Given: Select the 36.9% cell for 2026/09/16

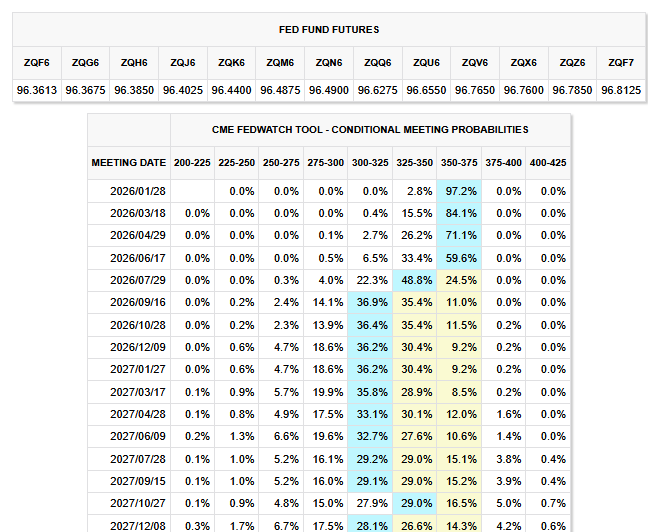Looking at the screenshot, I should [371, 301].
